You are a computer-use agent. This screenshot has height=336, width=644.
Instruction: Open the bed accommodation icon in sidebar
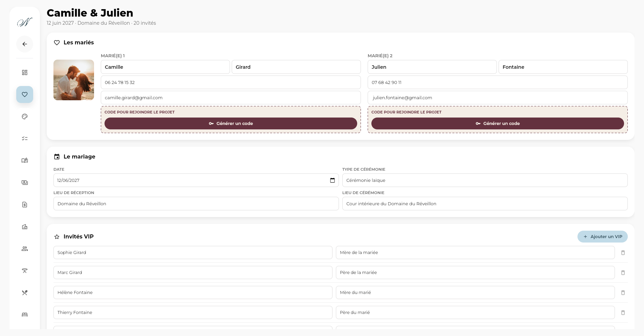(x=25, y=315)
